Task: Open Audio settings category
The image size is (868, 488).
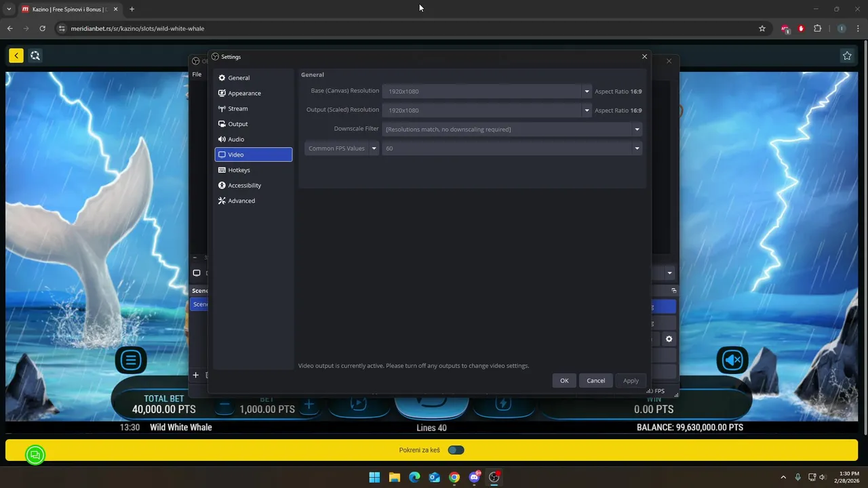Action: 253,139
